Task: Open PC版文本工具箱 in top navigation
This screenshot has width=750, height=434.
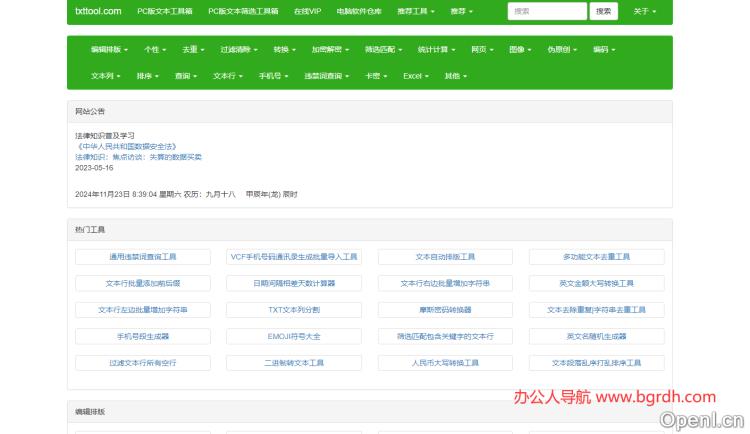Action: click(x=165, y=11)
